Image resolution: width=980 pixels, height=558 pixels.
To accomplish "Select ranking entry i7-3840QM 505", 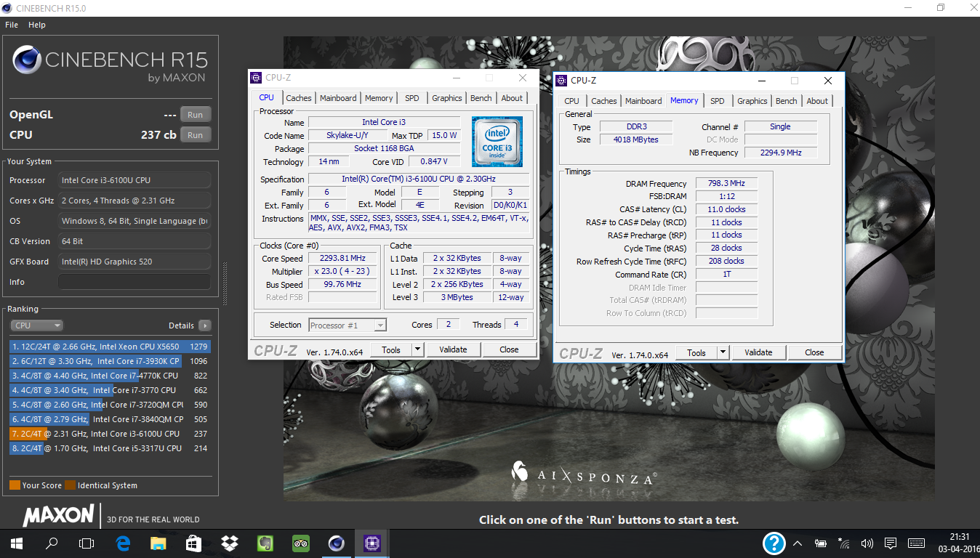I will 110,419.
